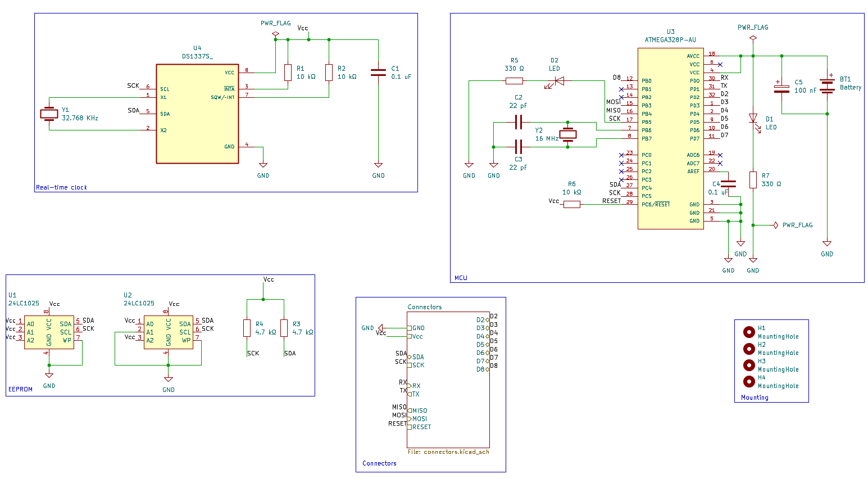
Task: Select mounting hole H4 symbol
Action: click(748, 381)
